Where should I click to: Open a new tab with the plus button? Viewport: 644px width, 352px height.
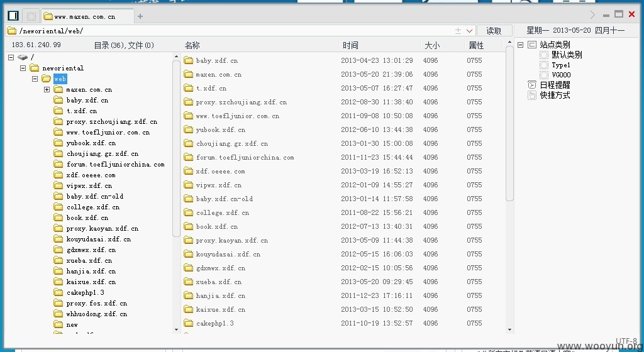tap(140, 16)
